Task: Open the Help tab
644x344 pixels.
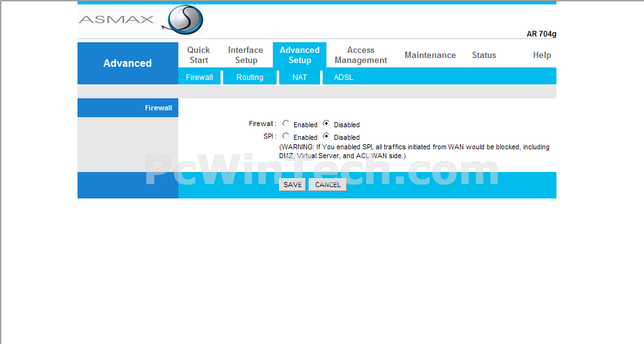Action: (542, 55)
